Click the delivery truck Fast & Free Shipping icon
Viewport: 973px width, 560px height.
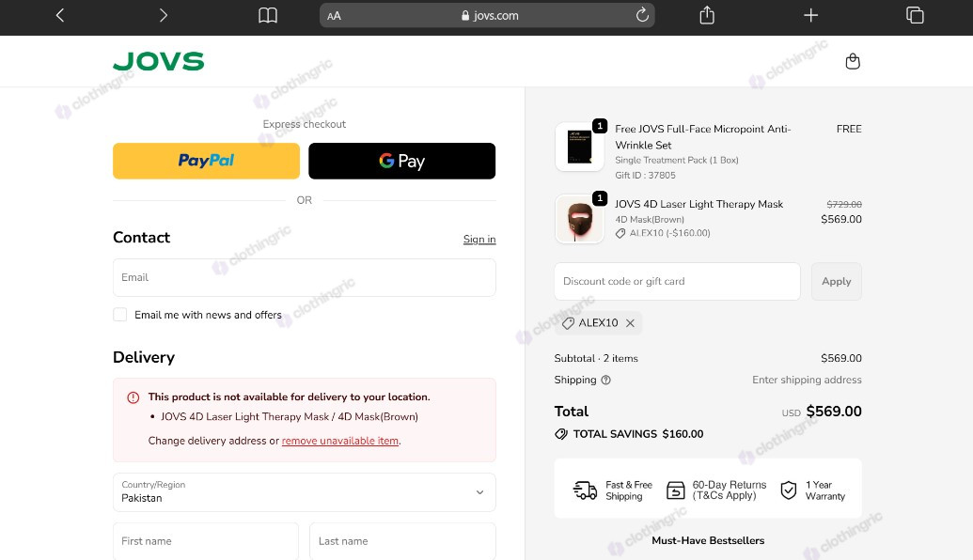coord(585,490)
